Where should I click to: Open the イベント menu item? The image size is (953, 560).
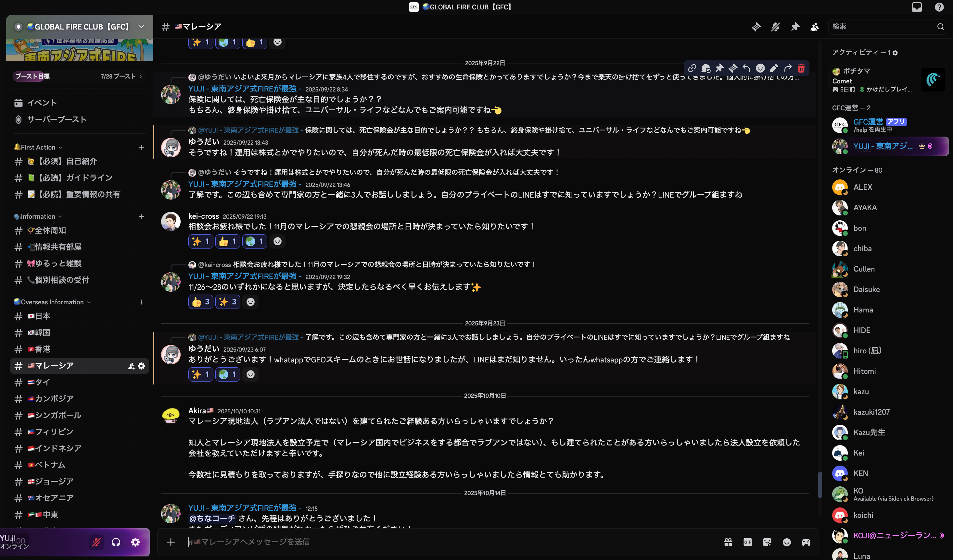[79, 103]
